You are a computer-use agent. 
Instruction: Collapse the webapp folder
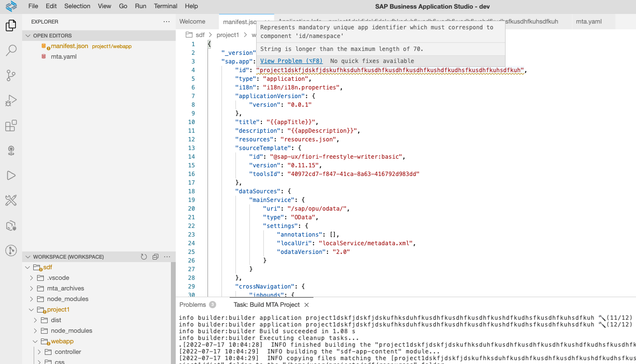click(36, 341)
